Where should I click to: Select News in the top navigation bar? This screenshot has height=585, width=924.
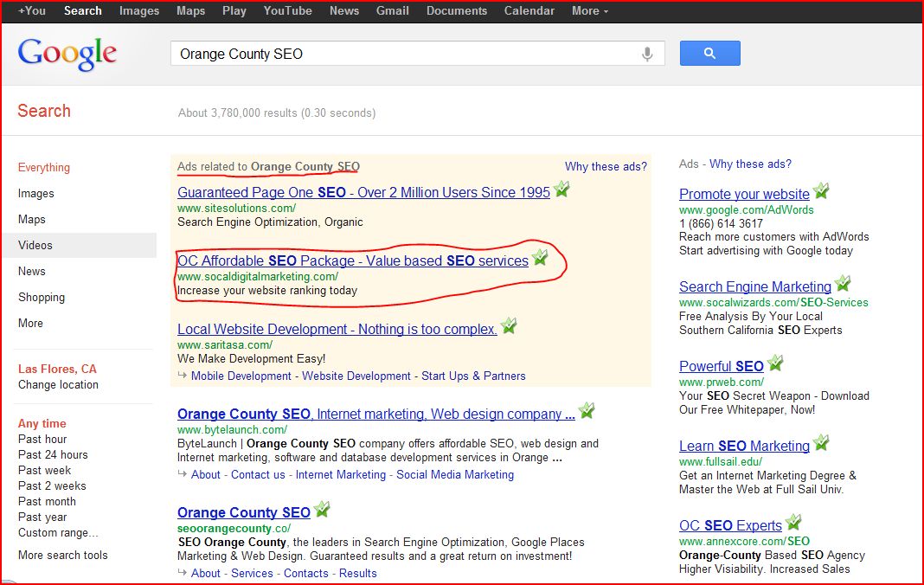click(x=344, y=10)
